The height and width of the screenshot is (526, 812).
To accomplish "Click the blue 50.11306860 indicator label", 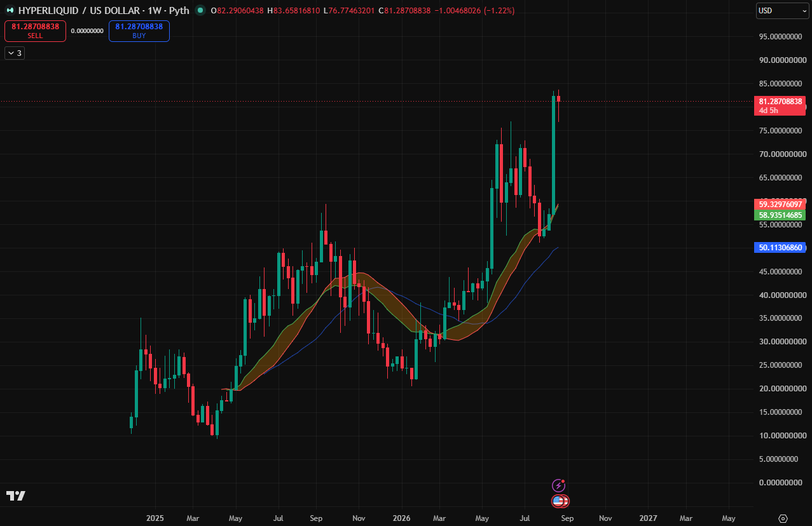I will [x=781, y=247].
